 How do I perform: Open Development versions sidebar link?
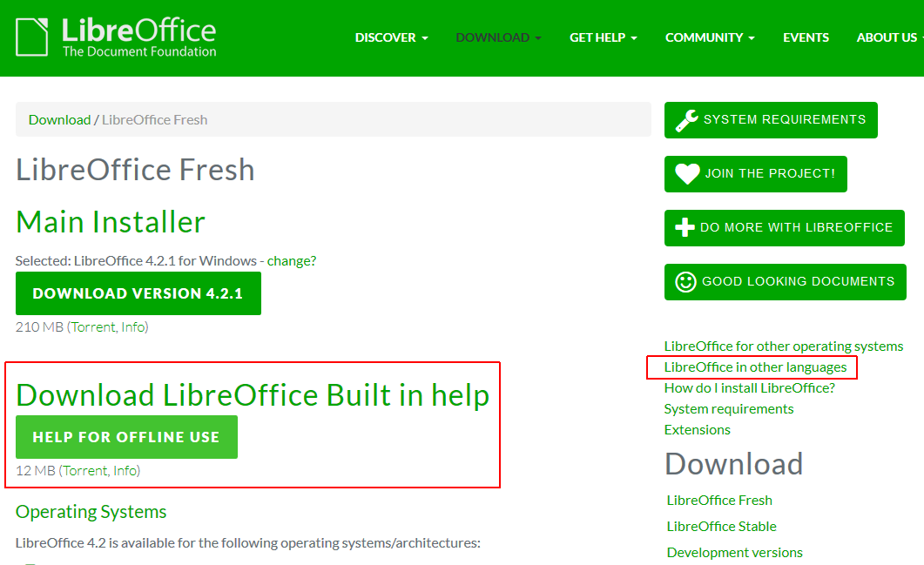[x=734, y=553]
